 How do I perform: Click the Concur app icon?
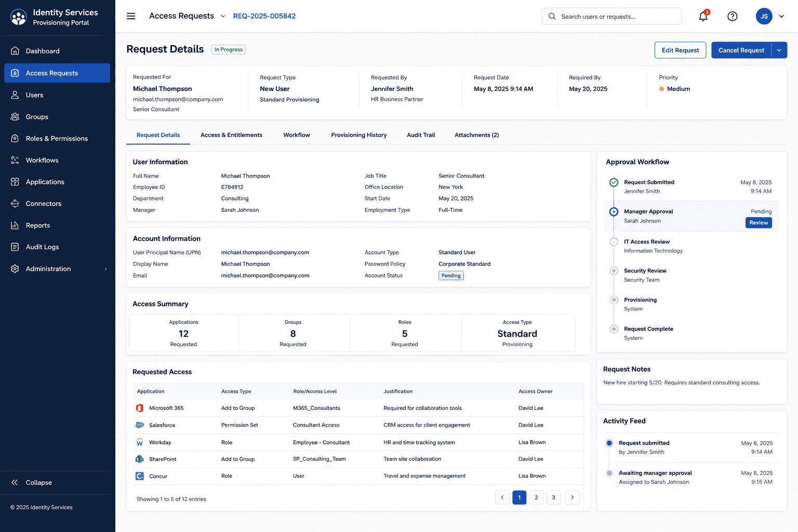[x=140, y=476]
